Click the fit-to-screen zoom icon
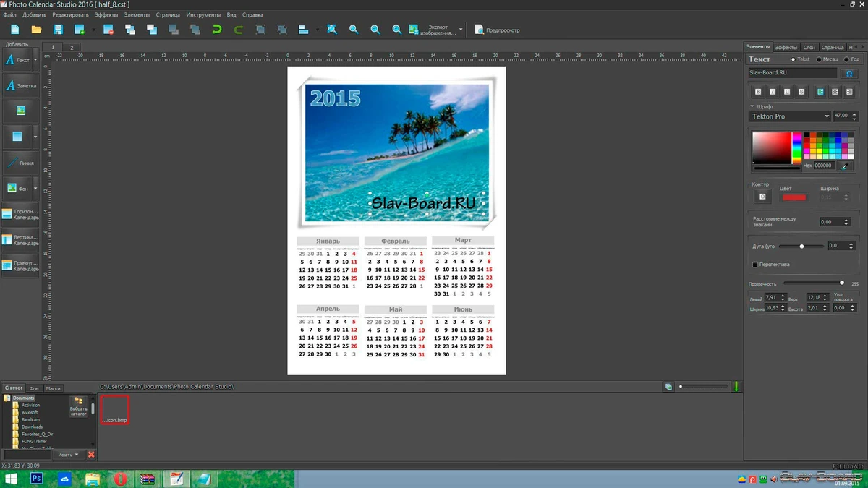Viewport: 868px width, 488px height. 332,30
